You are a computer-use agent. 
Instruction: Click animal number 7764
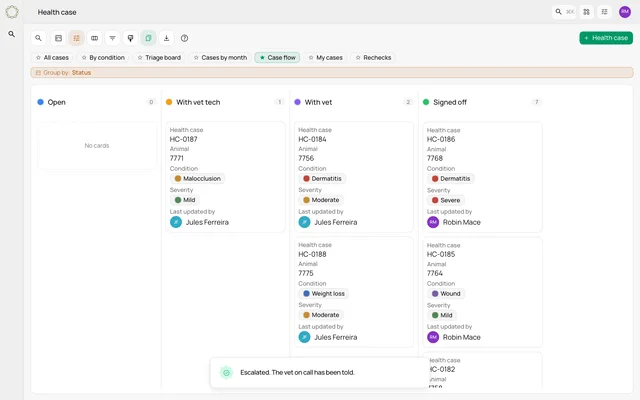coord(435,273)
